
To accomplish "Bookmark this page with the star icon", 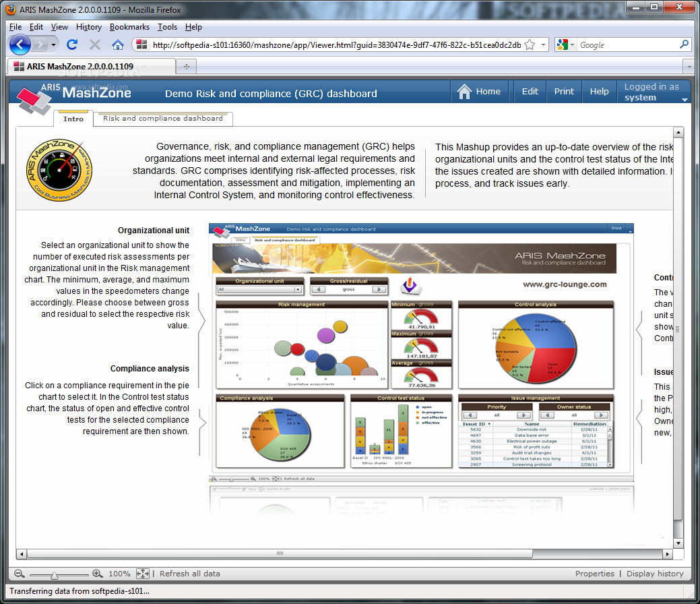I will (x=530, y=44).
